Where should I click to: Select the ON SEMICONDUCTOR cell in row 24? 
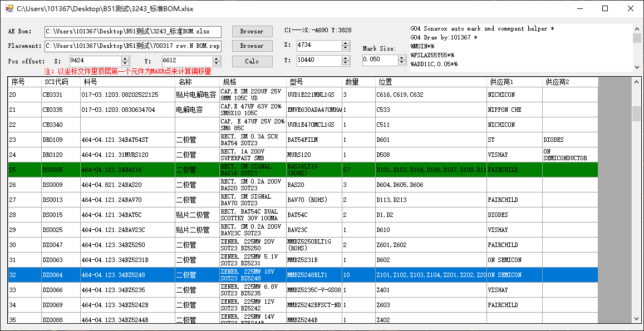[x=570, y=155]
